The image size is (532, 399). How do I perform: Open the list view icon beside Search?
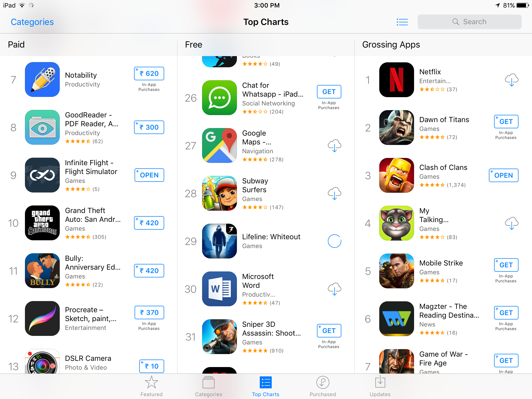click(x=402, y=22)
